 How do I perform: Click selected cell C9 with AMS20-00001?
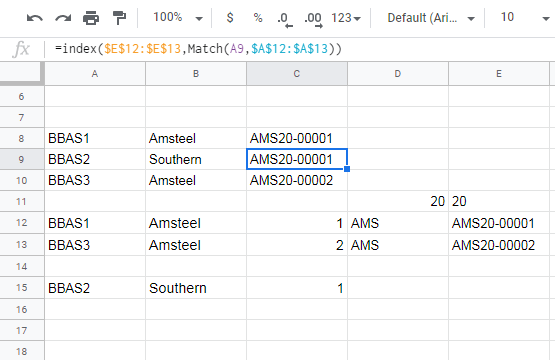tap(297, 159)
